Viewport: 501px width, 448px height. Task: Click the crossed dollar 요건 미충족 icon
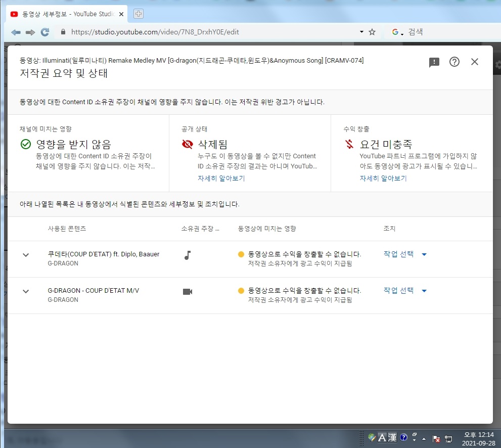coord(349,145)
